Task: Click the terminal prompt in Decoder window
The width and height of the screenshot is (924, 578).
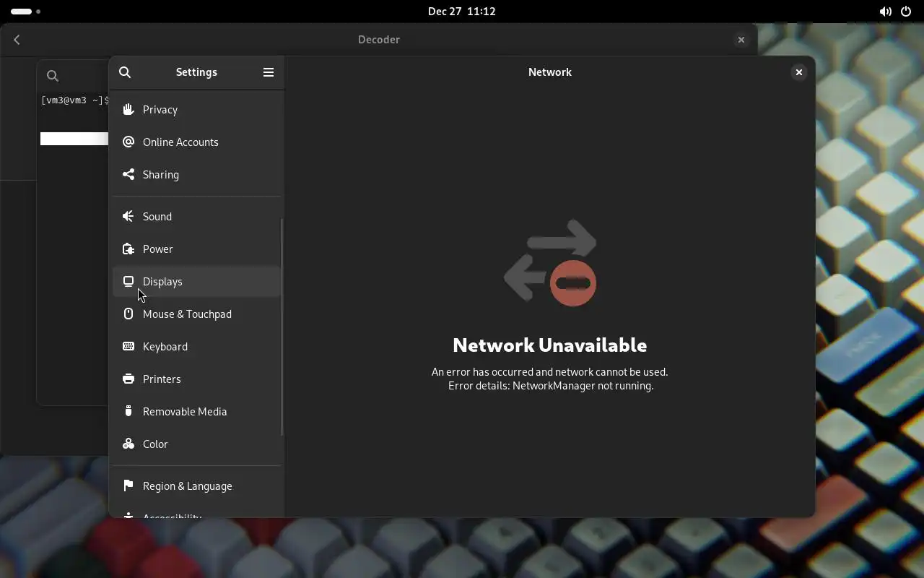Action: point(74,100)
